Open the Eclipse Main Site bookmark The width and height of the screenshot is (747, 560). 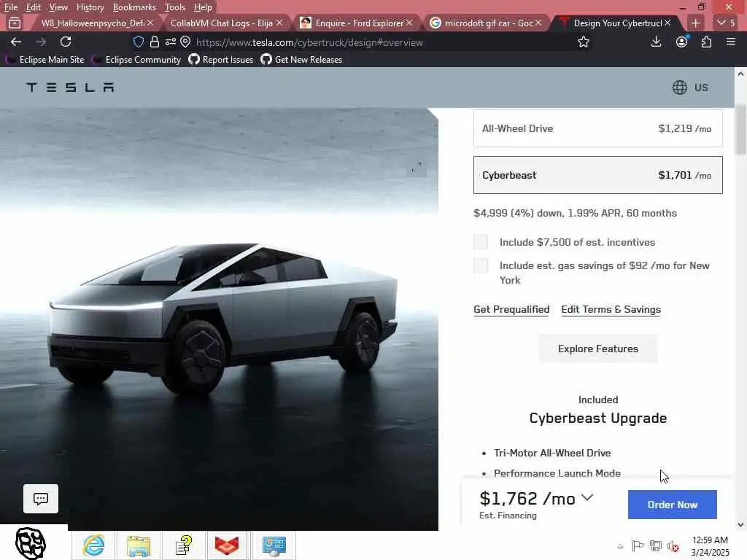[44, 60]
